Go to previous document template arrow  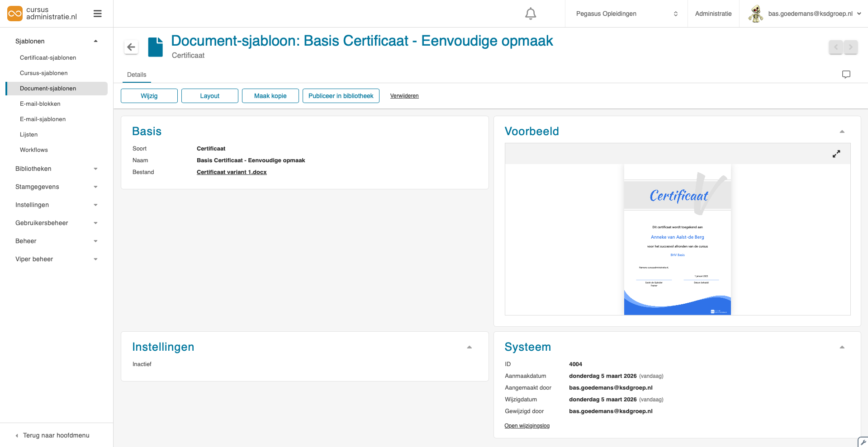pos(835,47)
